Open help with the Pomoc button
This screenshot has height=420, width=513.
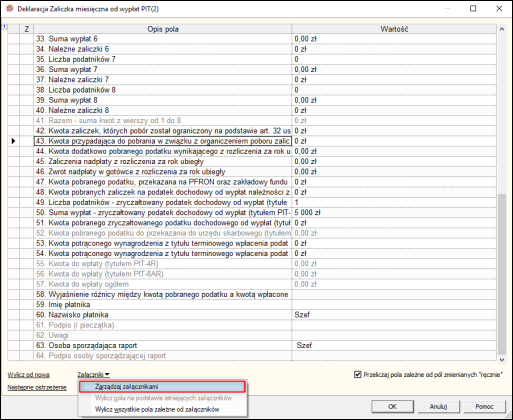[x=484, y=406]
